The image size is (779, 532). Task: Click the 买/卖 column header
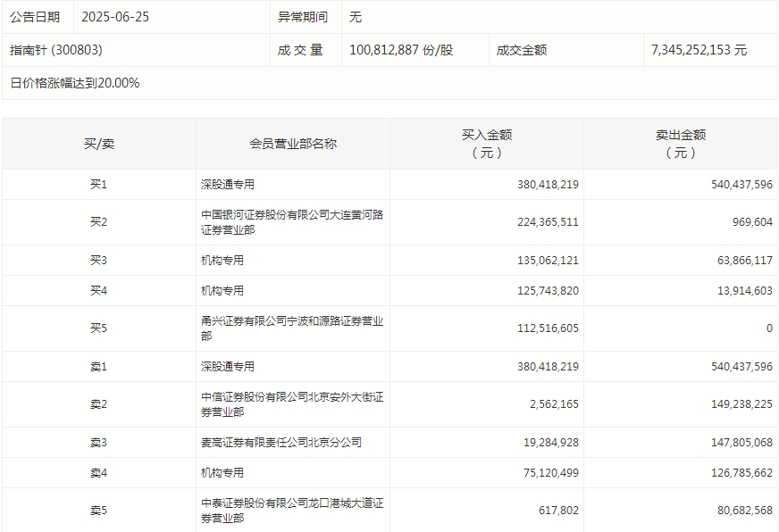coord(98,144)
